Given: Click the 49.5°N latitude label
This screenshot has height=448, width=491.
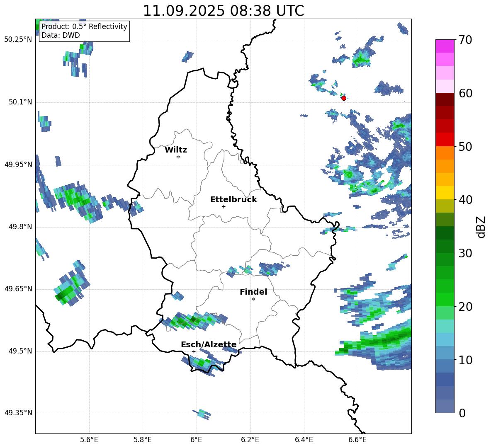Looking at the screenshot, I should coord(20,351).
